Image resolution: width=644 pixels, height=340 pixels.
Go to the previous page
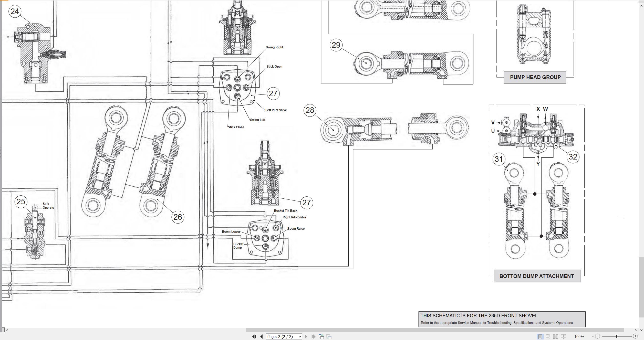pos(262,336)
